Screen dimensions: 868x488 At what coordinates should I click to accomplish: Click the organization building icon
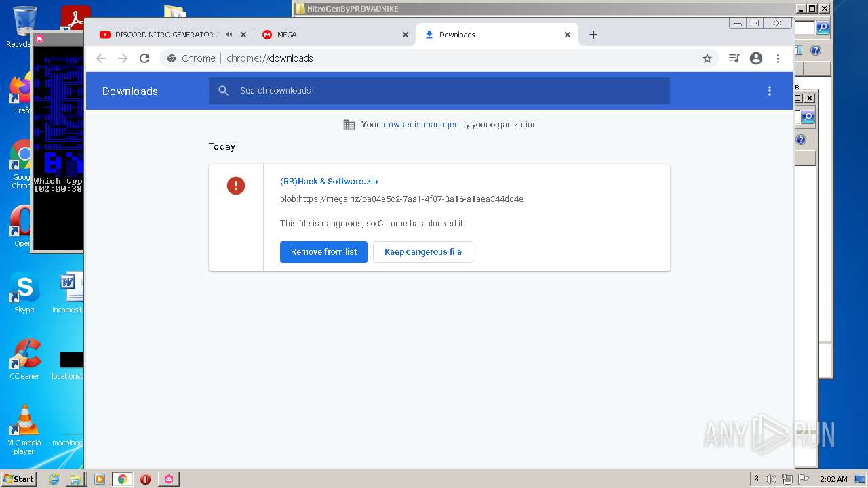pos(349,125)
